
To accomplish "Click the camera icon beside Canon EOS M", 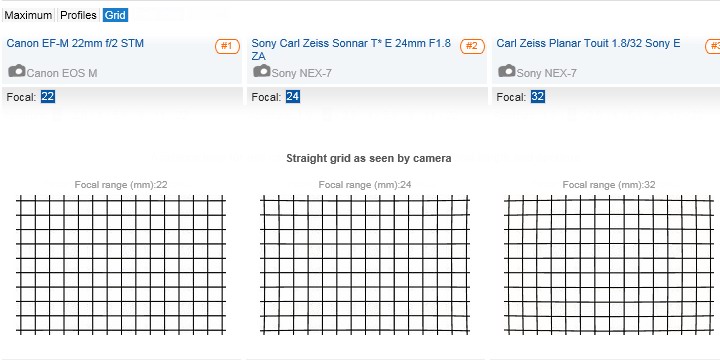I will click(17, 71).
